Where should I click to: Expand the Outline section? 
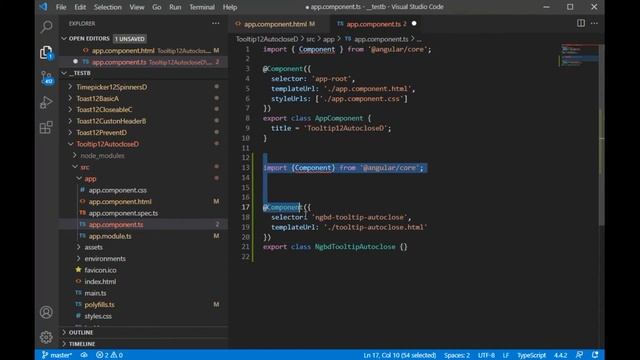pos(144,332)
